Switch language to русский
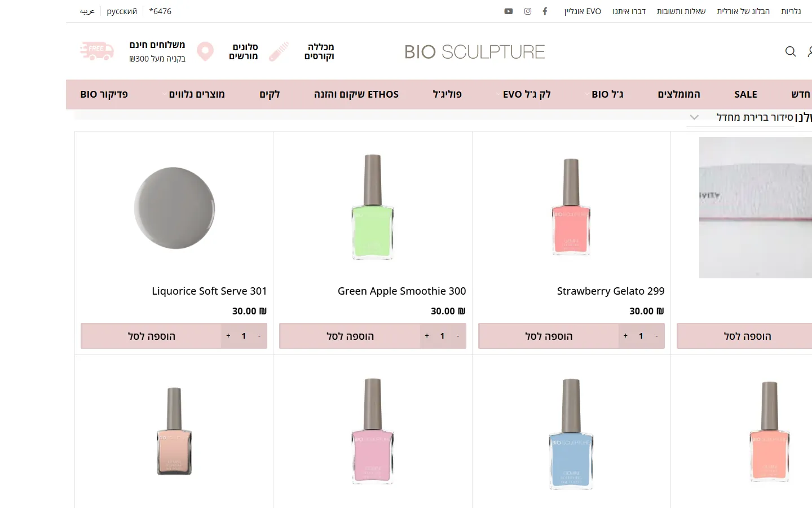This screenshot has height=508, width=812. 122,11
